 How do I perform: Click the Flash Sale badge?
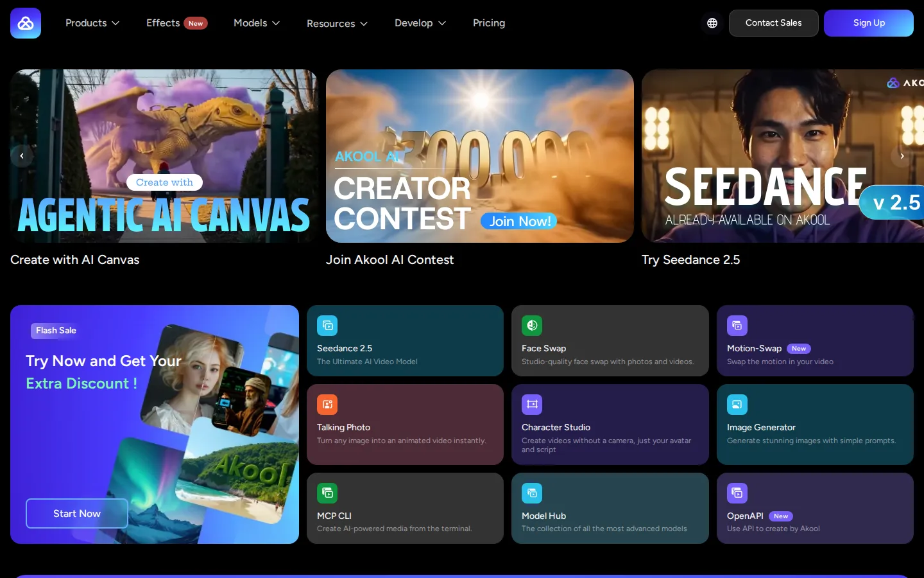coord(56,331)
